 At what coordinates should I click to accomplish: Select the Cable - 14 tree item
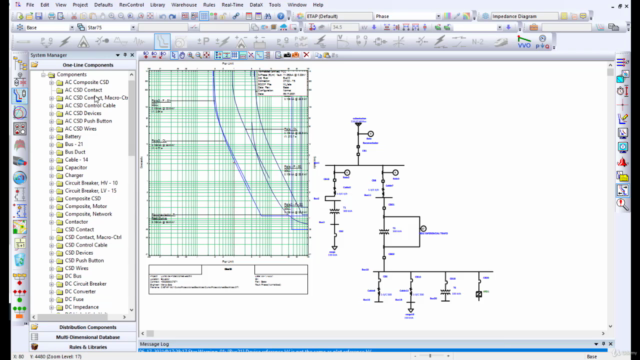pyautogui.click(x=76, y=160)
